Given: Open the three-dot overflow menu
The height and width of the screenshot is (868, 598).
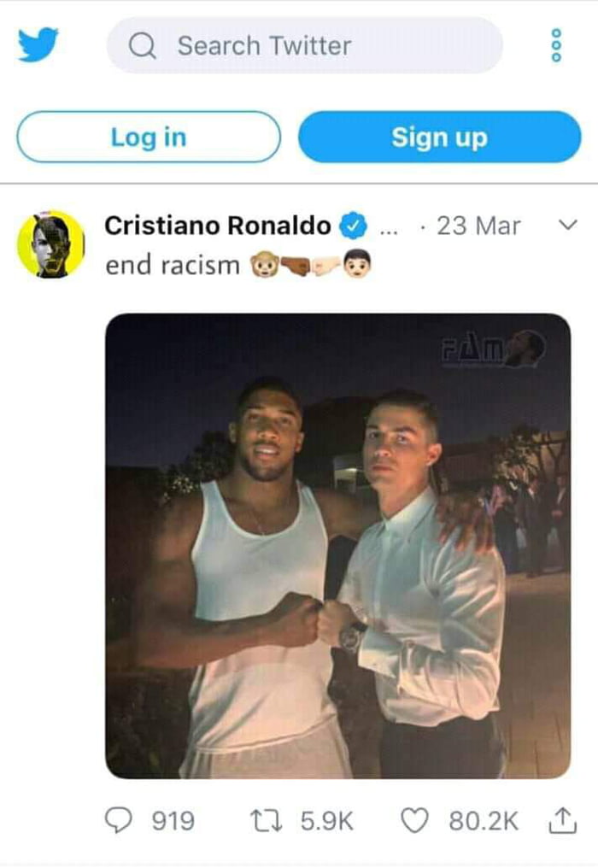Looking at the screenshot, I should pyautogui.click(x=557, y=44).
